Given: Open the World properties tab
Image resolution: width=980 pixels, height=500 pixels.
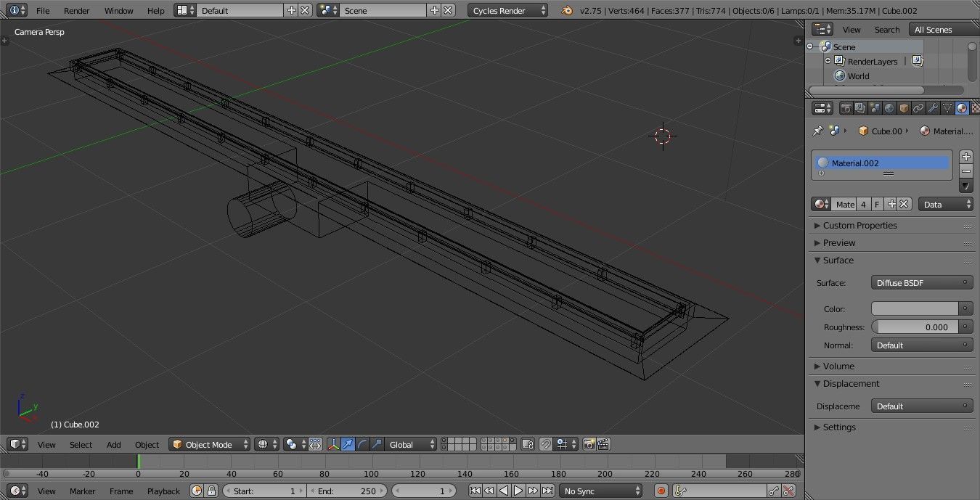Looking at the screenshot, I should click(x=889, y=108).
